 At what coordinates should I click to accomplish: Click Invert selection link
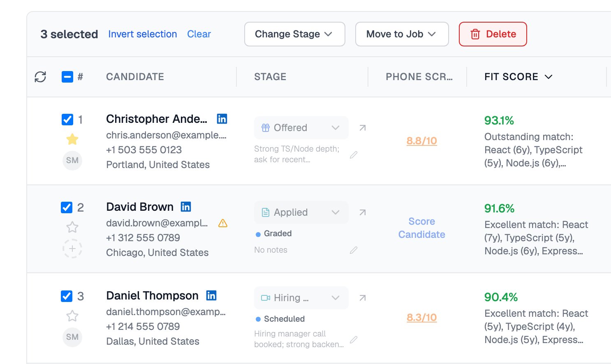[143, 34]
